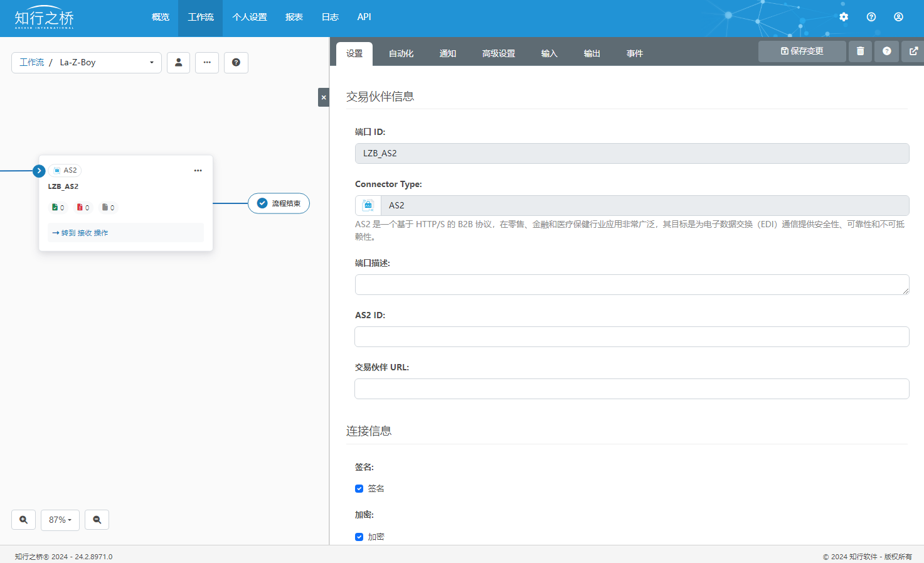Click the zoom out magnifier button

[x=97, y=520]
